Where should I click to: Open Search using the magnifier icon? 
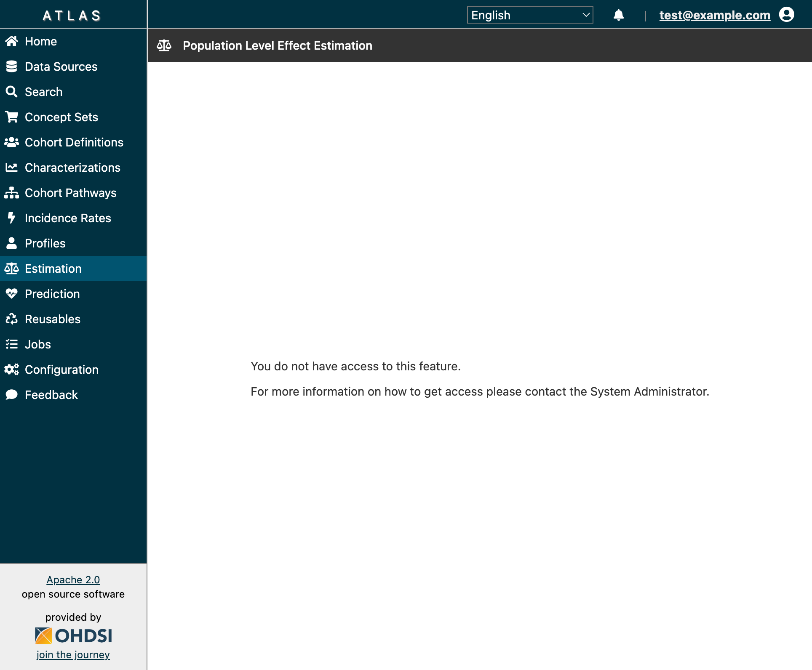(11, 91)
